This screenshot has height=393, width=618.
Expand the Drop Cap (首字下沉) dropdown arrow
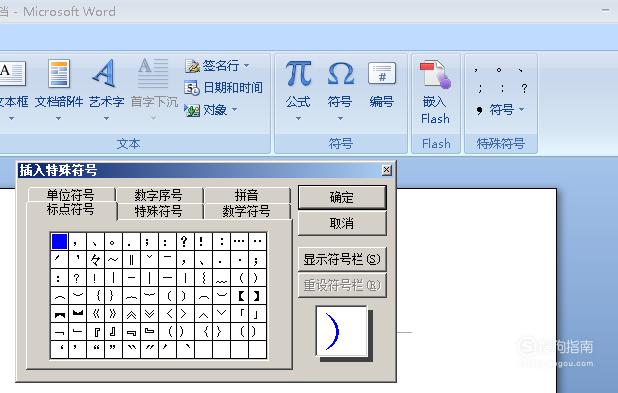coord(154,118)
